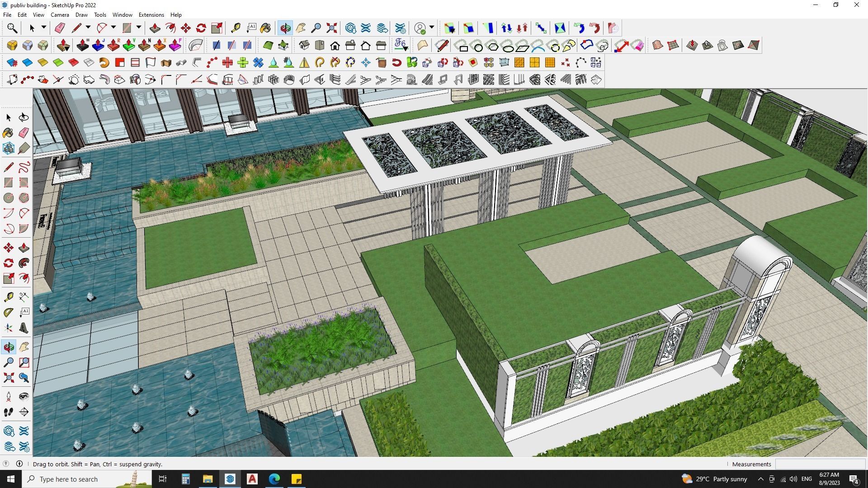Viewport: 868px width, 488px height.
Task: Select the Sandbox From Scratch grid tool
Action: (x=673, y=45)
